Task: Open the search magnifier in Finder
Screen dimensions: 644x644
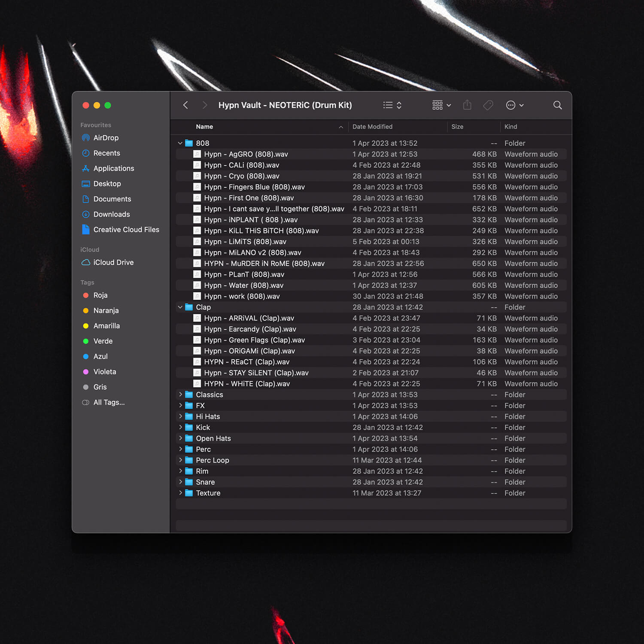Action: coord(557,105)
